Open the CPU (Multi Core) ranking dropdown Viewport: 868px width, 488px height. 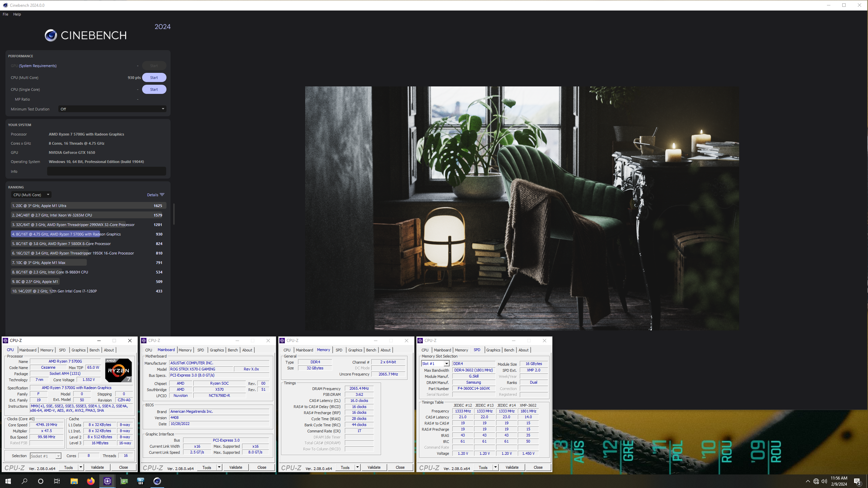[x=31, y=195]
